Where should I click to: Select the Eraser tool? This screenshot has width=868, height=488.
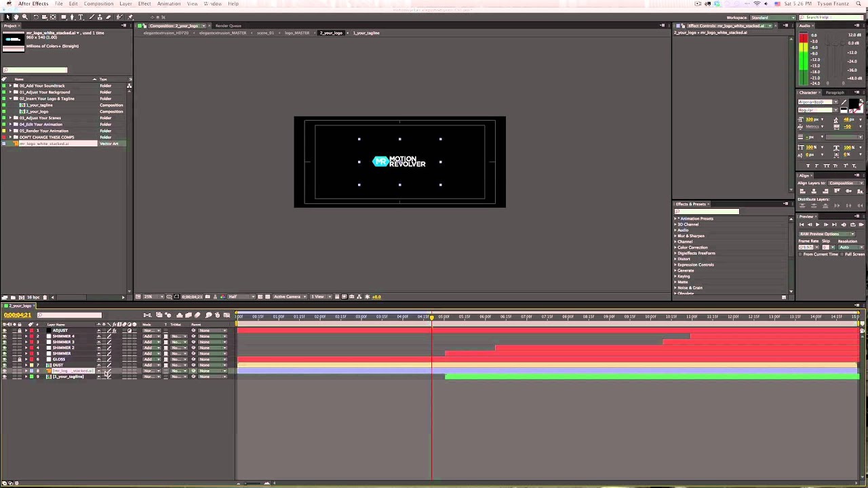[108, 17]
